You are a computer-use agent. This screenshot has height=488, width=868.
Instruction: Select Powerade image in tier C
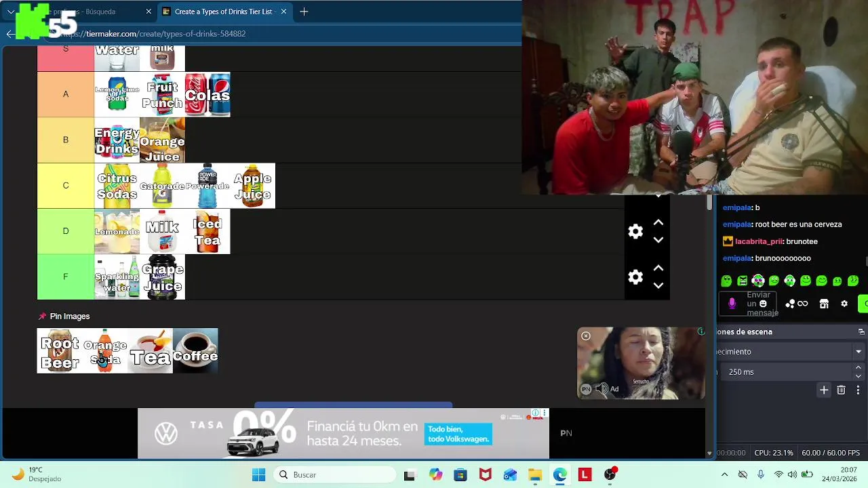click(x=208, y=186)
